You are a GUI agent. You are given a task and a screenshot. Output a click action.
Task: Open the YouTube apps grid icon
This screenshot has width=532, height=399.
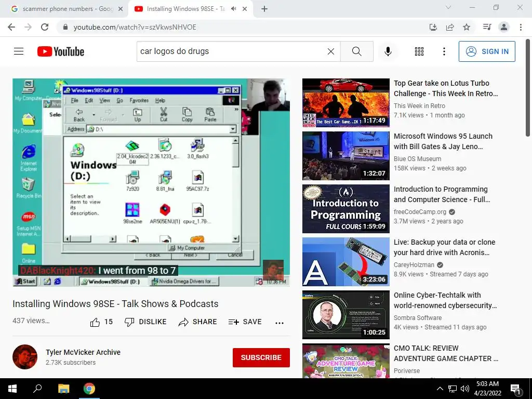[x=419, y=51]
